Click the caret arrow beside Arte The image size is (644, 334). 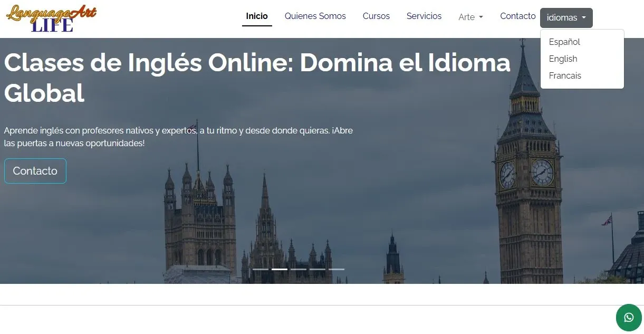coord(480,18)
